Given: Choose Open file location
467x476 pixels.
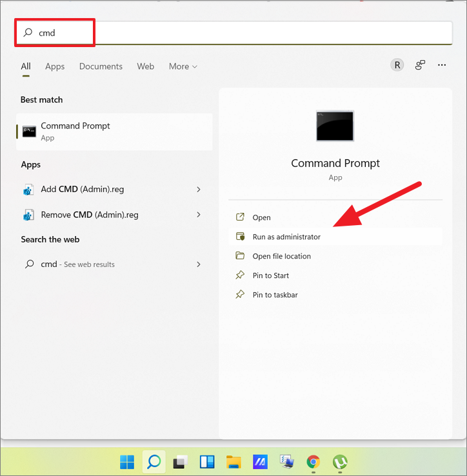Looking at the screenshot, I should pyautogui.click(x=335, y=256).
